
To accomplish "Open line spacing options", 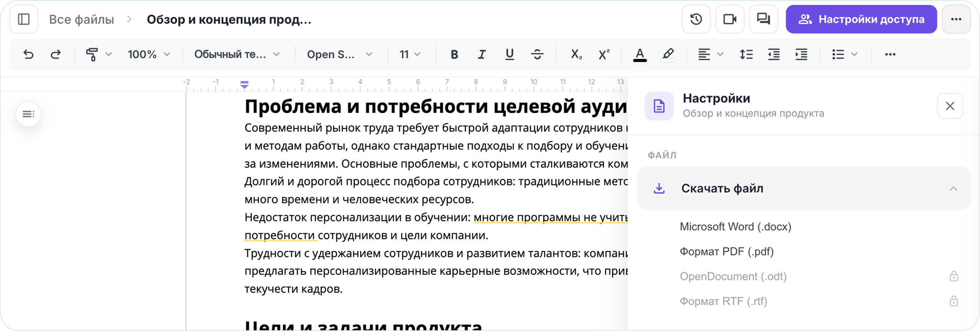I will pos(746,54).
